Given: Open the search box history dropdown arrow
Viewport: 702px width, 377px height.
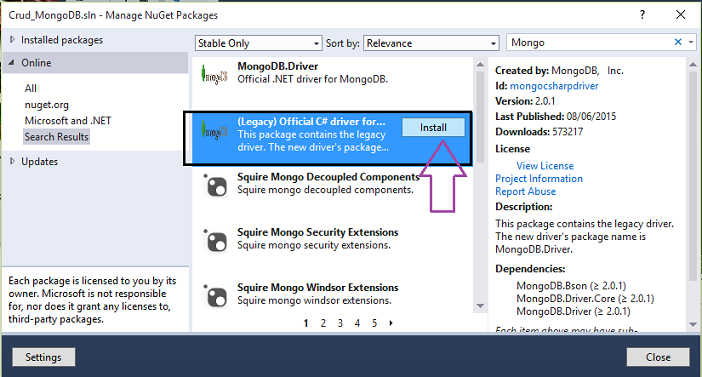Looking at the screenshot, I should click(691, 42).
